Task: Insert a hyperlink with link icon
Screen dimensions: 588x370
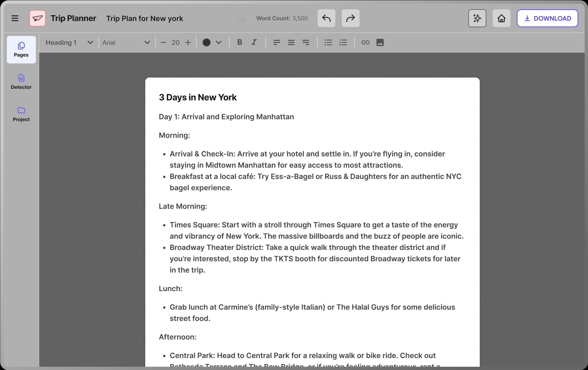Action: [x=365, y=42]
